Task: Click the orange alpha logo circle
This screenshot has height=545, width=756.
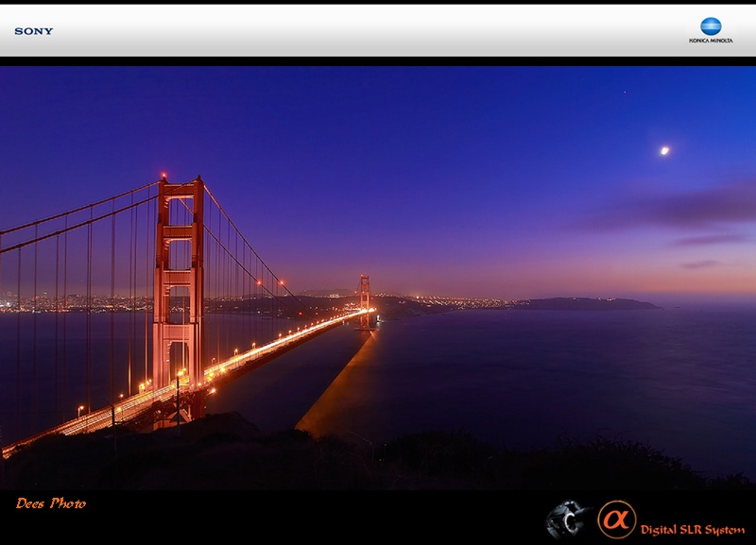Action: pos(616,519)
